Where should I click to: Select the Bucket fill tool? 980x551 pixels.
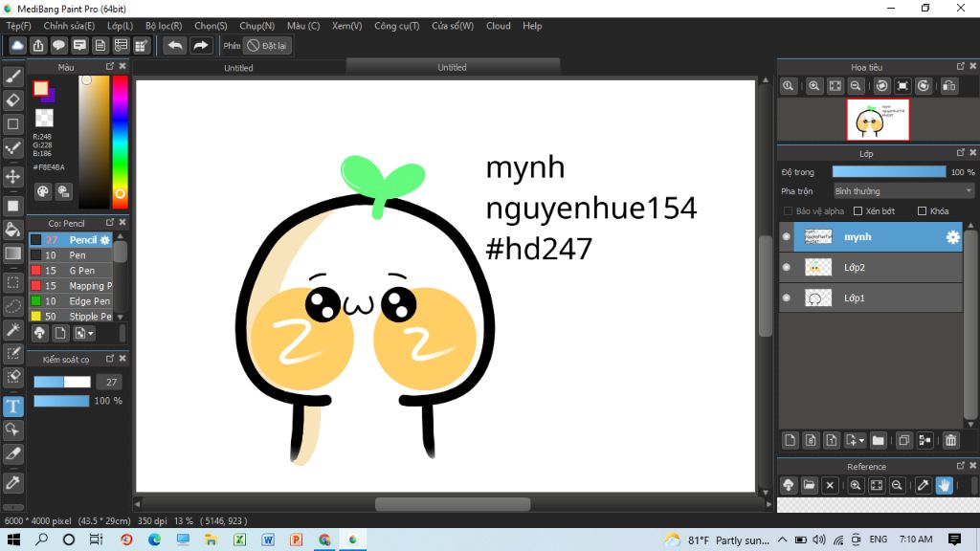13,230
